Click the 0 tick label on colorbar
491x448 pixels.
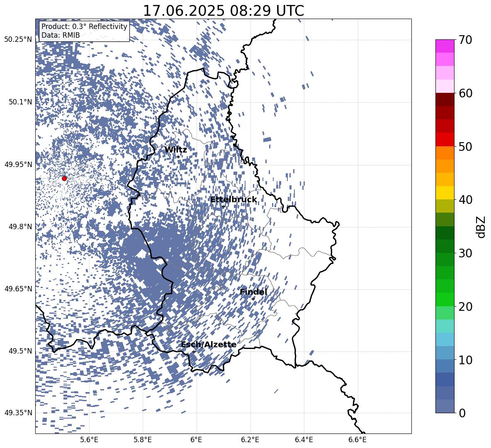click(462, 413)
